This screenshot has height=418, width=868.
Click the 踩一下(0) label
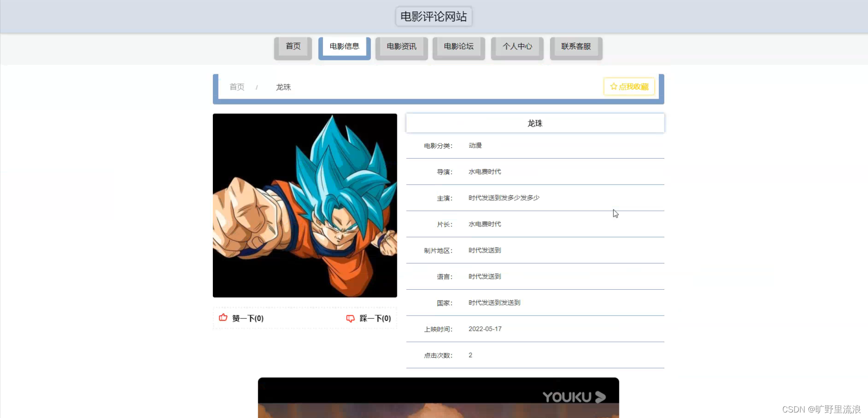[x=375, y=318]
